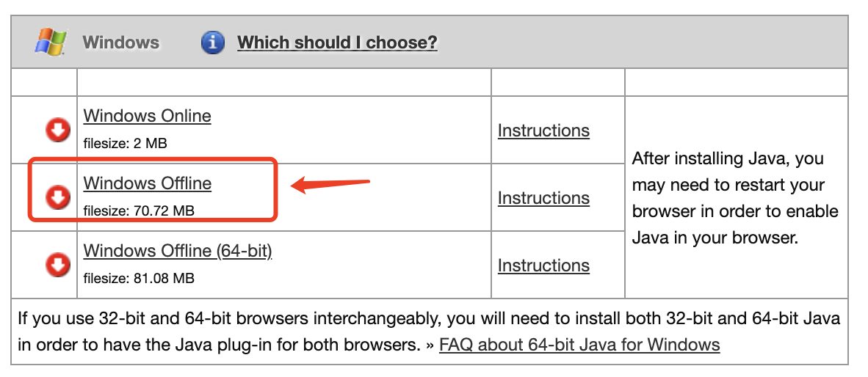The height and width of the screenshot is (377, 868).
Task: Select the Windows Offline download link
Action: click(148, 183)
